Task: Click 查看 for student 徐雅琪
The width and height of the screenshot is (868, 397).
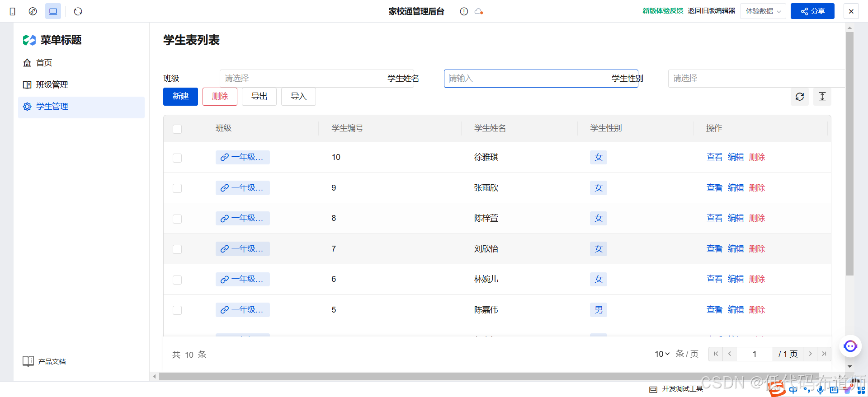Action: point(714,157)
